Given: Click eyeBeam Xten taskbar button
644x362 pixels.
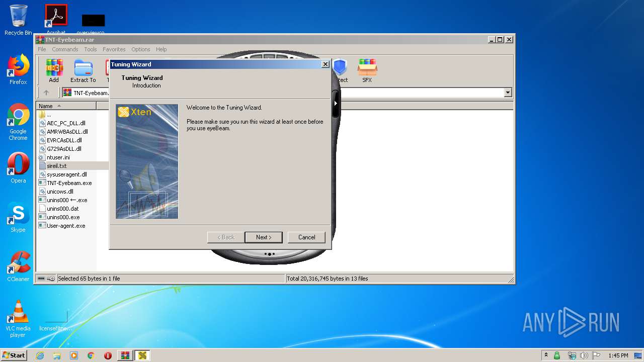Looking at the screenshot, I should 143,355.
